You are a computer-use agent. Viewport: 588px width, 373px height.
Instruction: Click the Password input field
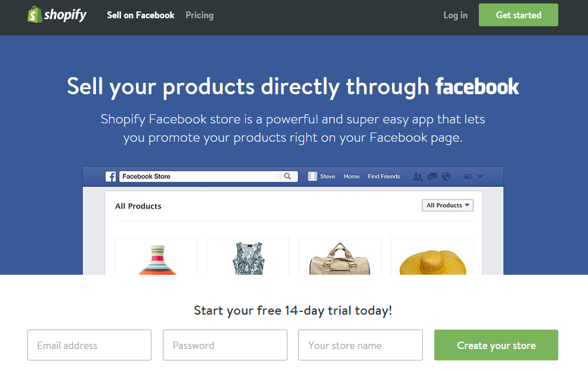(x=225, y=345)
